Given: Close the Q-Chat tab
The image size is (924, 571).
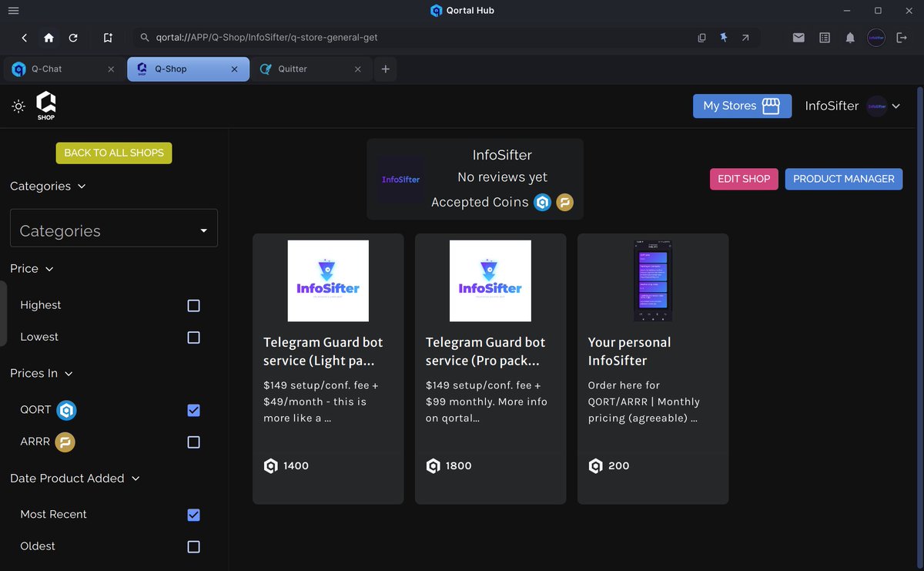Looking at the screenshot, I should pos(111,69).
